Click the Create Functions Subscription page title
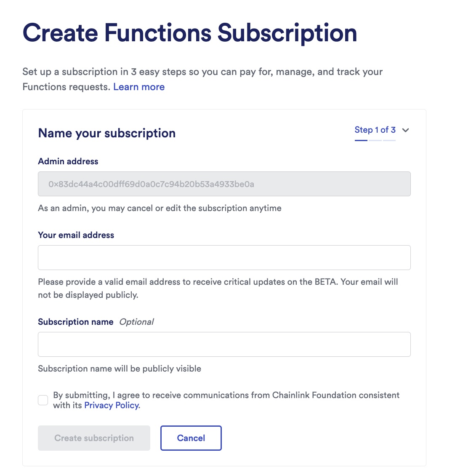The image size is (471, 476). click(x=189, y=33)
